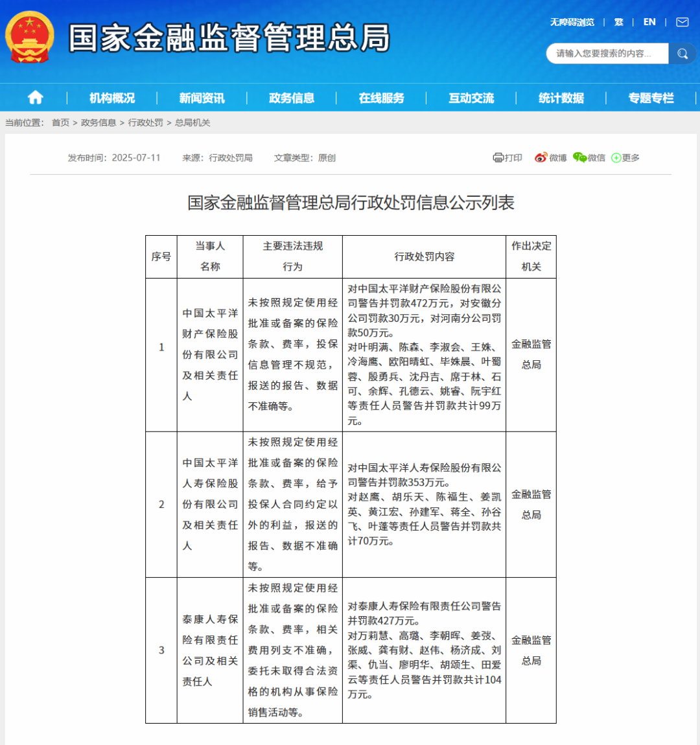Click the 泰康人寿保险 party cell
Image resolution: width=700 pixels, height=745 pixels.
210,650
